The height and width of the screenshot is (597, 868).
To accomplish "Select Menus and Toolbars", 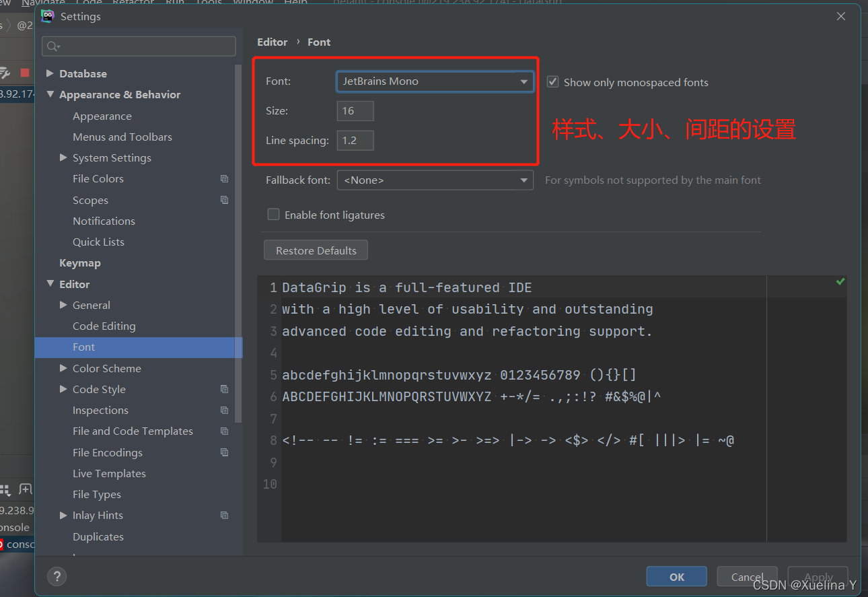I will pos(122,137).
